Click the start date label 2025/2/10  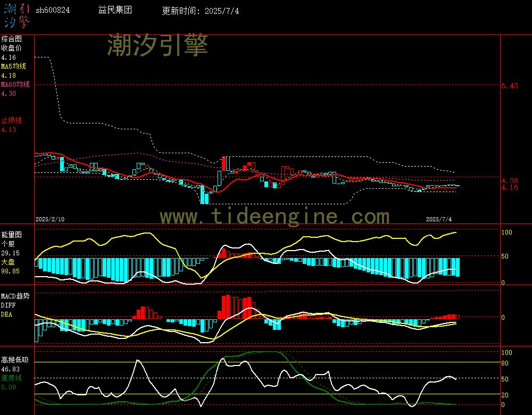click(x=50, y=219)
